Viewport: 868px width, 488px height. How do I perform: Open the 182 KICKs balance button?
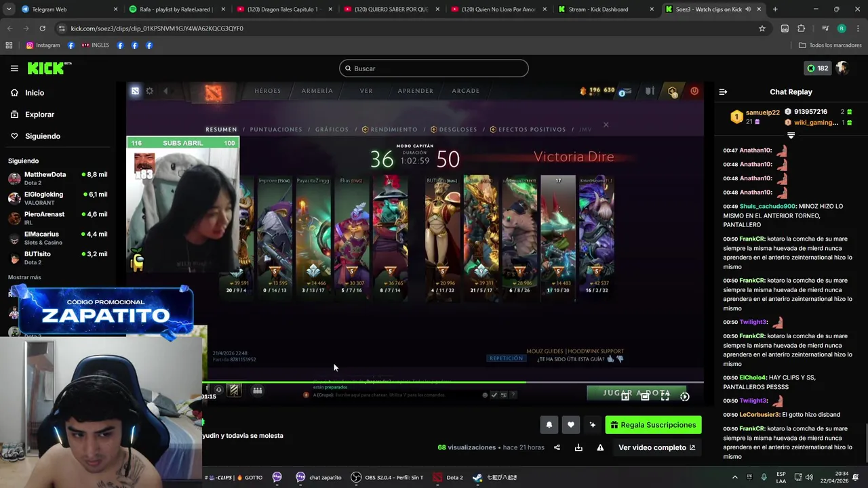[817, 68]
